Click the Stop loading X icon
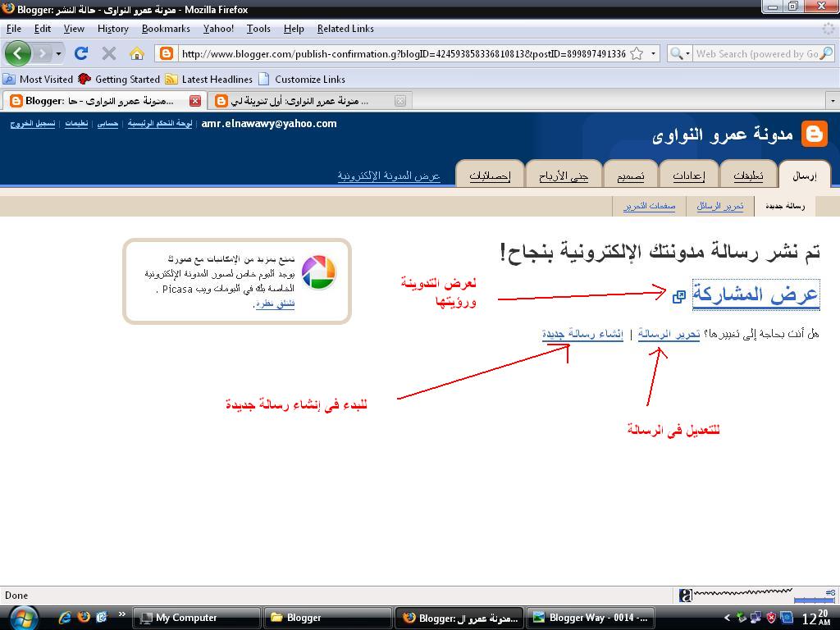This screenshot has height=630, width=840. click(109, 53)
